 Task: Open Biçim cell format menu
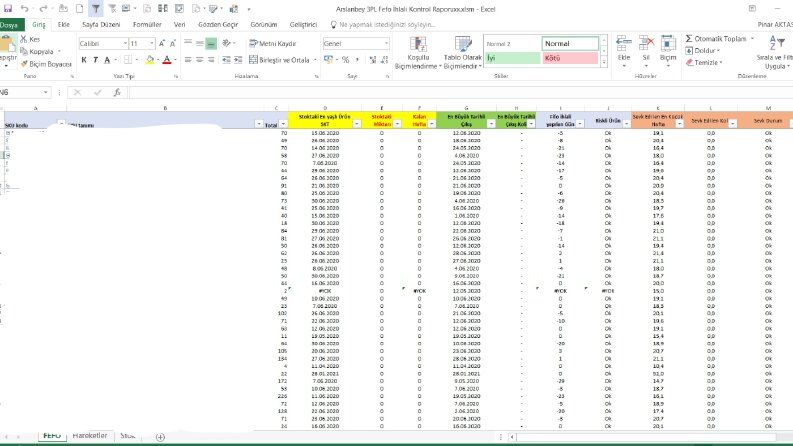tap(668, 52)
